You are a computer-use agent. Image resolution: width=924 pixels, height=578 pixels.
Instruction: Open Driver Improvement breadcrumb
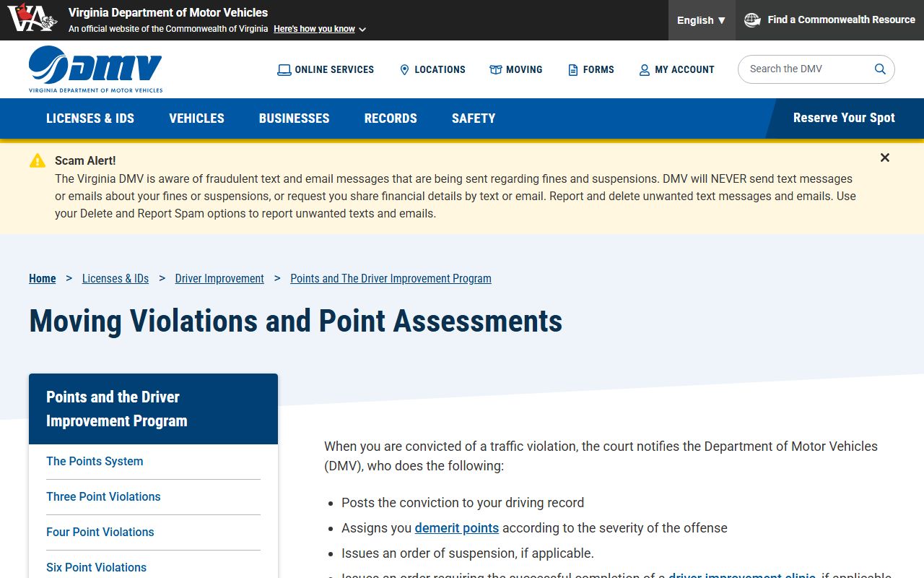coord(219,278)
